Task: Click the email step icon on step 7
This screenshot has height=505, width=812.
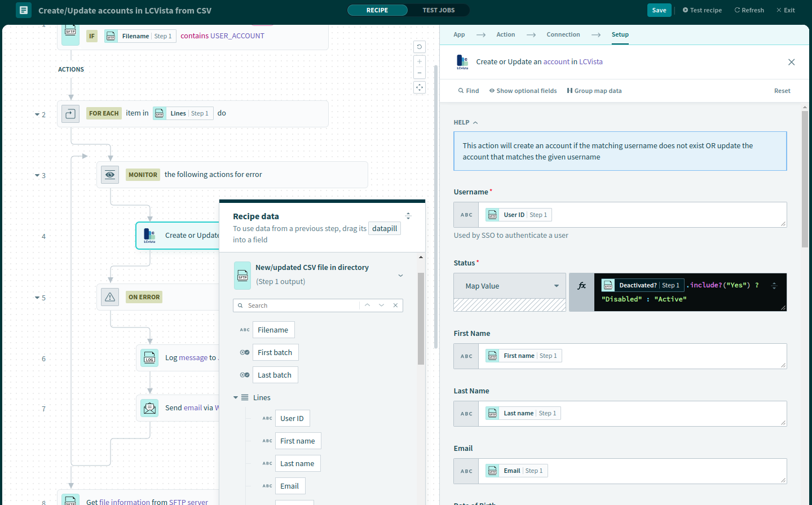Action: pos(149,408)
